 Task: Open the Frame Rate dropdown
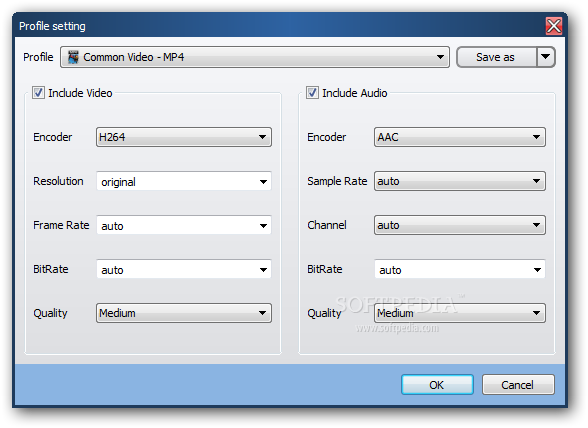tap(184, 225)
